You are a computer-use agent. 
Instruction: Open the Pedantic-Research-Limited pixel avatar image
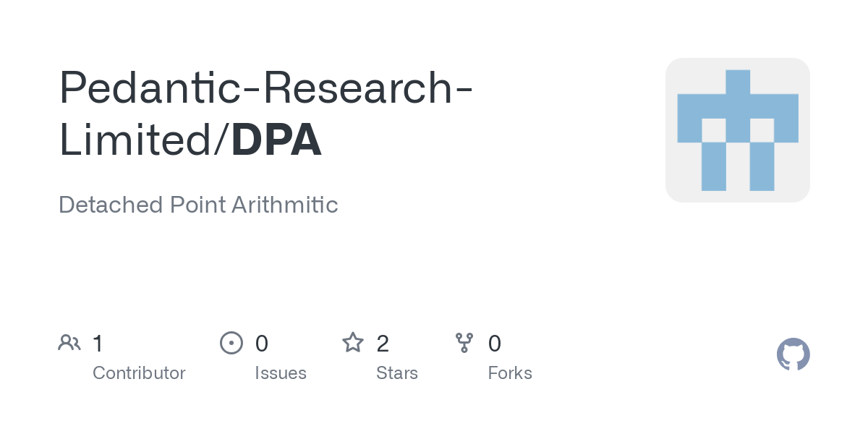tap(738, 130)
